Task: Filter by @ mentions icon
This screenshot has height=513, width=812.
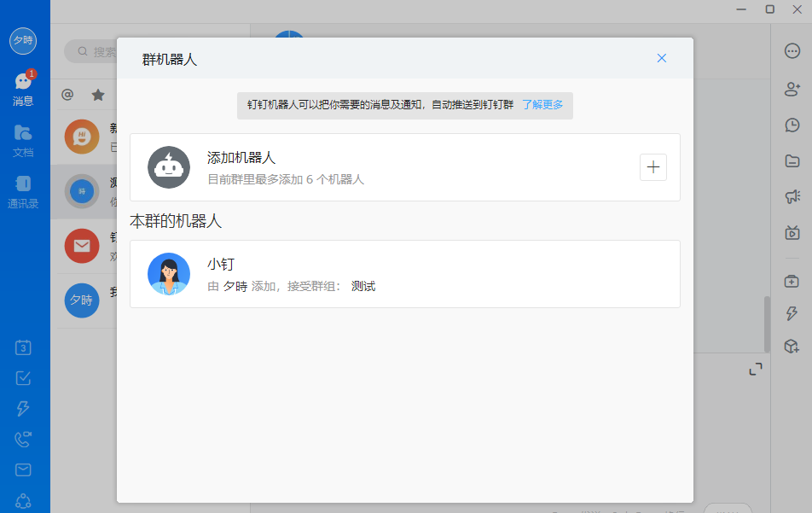Action: pyautogui.click(x=67, y=94)
